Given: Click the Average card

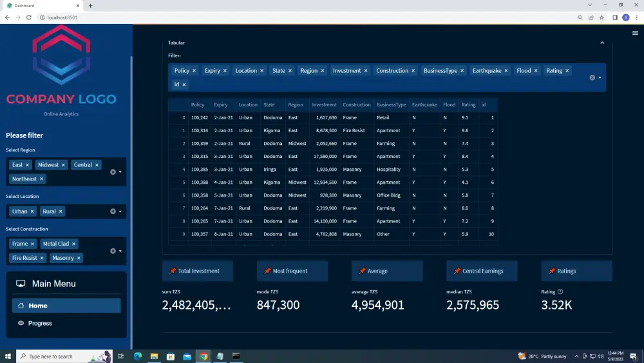Looking at the screenshot, I should coord(387,271).
